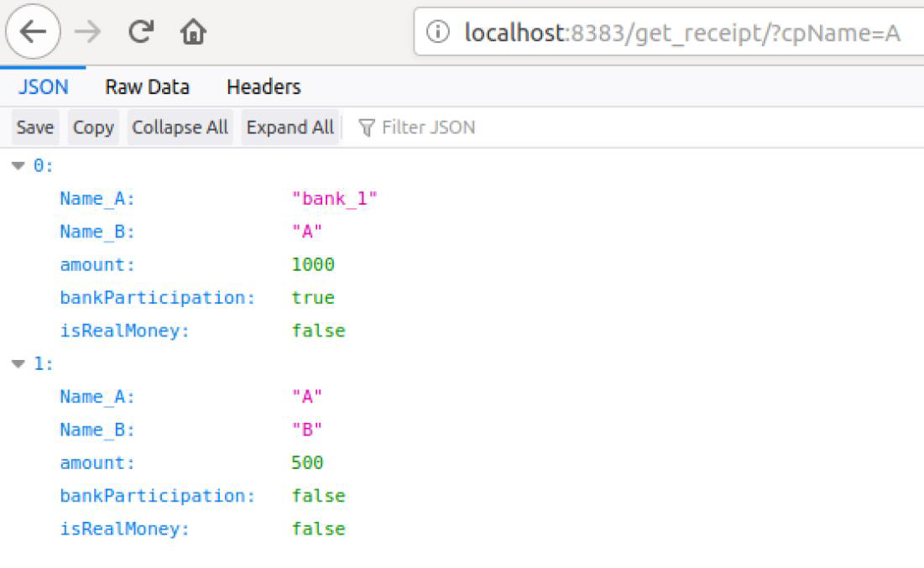The image size is (924, 568).
Task: Select the "0:" index label
Action: pos(43,165)
